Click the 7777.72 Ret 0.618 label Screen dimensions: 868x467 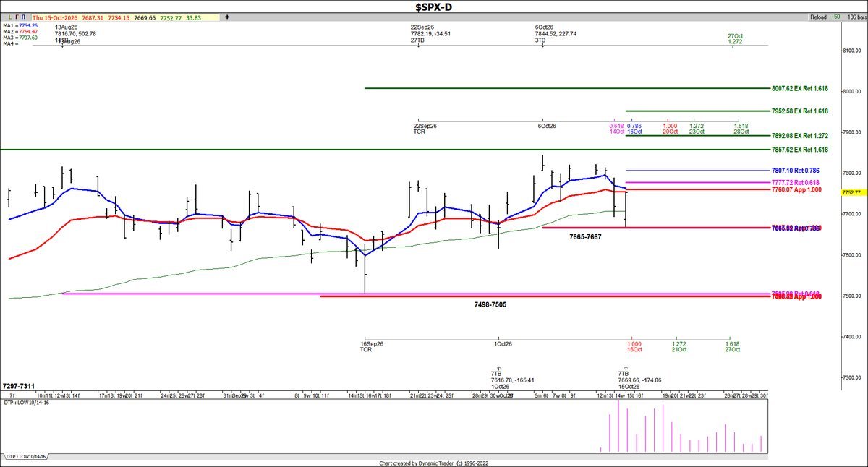pyautogui.click(x=795, y=182)
